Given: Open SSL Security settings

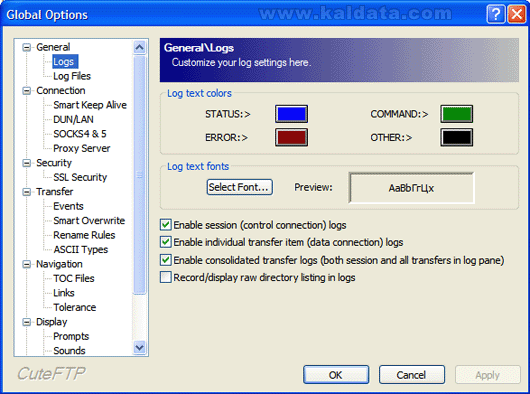Looking at the screenshot, I should click(x=80, y=177).
